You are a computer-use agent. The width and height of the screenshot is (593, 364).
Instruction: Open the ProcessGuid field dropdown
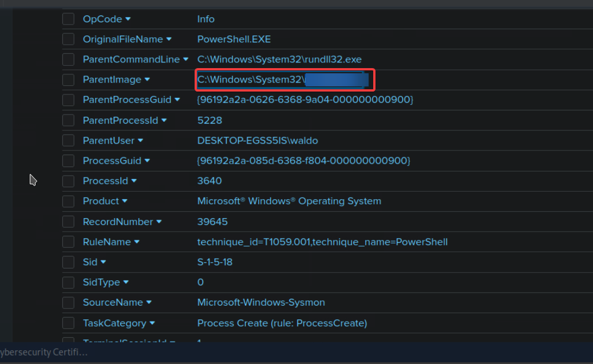147,161
